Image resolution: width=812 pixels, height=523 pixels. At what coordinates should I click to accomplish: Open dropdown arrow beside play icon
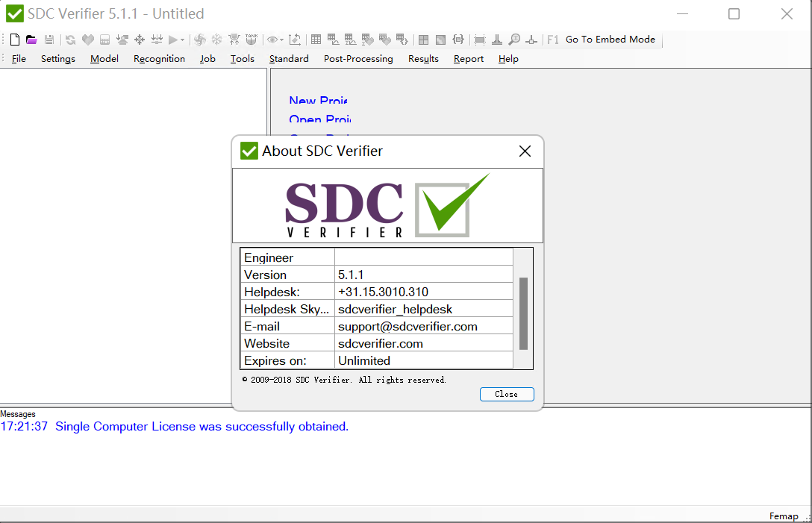point(182,40)
